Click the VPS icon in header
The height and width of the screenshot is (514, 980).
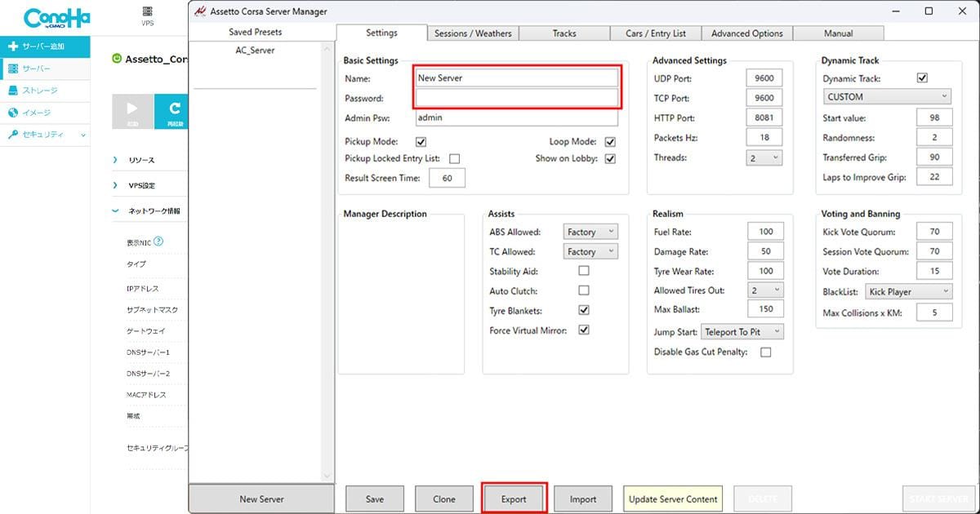pyautogui.click(x=147, y=15)
